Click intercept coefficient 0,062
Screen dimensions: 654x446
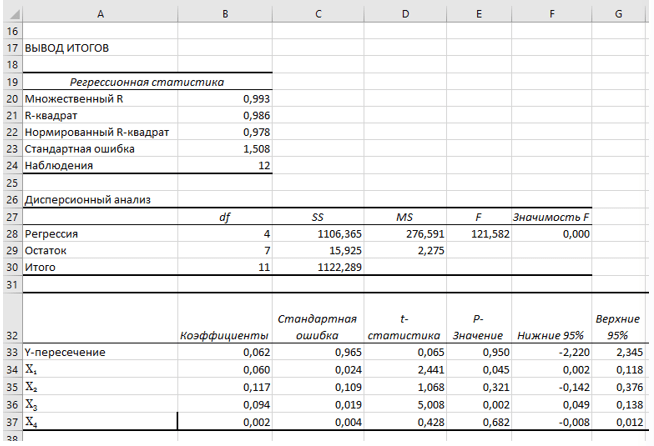click(x=225, y=352)
